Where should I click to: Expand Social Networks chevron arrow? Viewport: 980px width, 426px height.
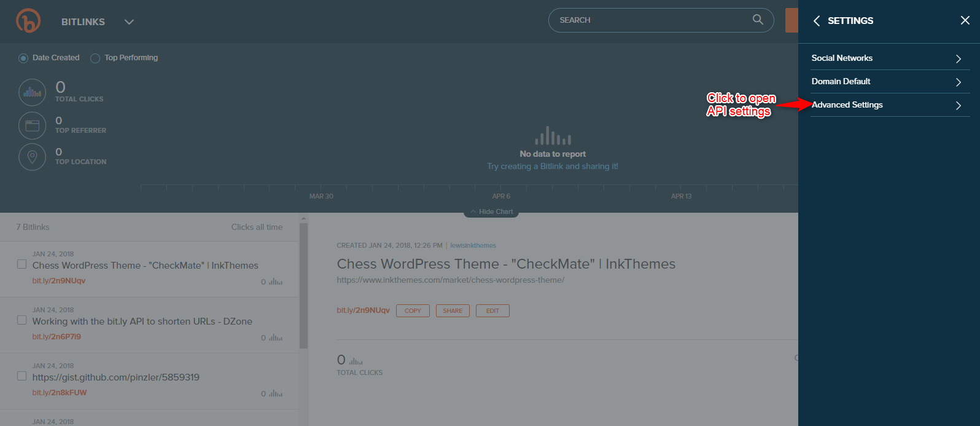(958, 59)
